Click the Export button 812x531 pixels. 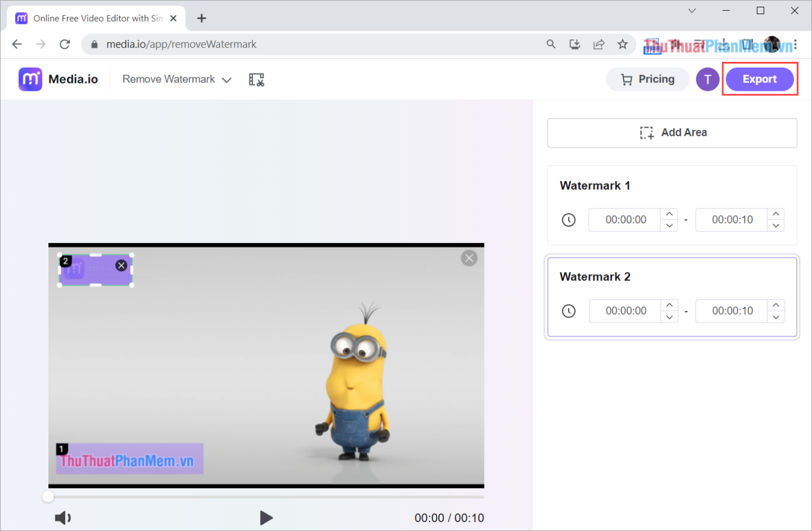[x=760, y=79]
